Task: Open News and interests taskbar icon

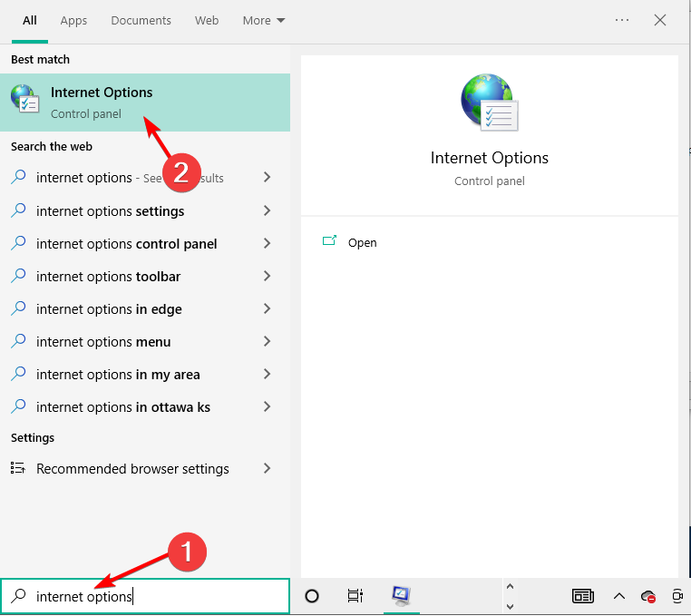Action: tap(582, 596)
